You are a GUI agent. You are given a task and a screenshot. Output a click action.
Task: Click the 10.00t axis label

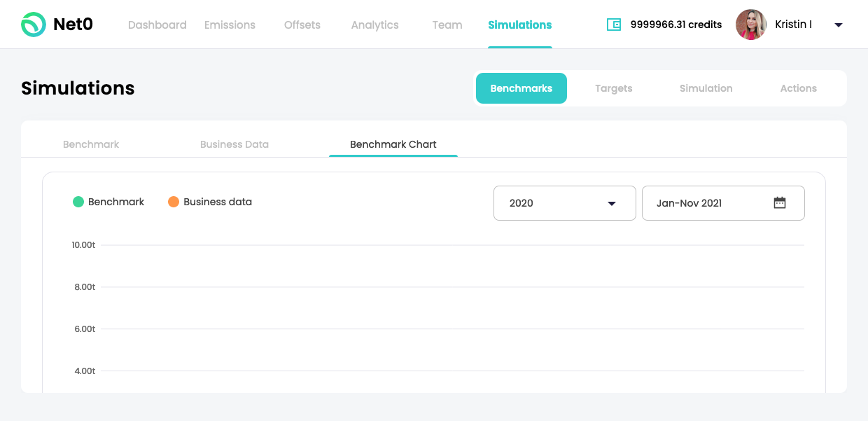[x=83, y=245]
